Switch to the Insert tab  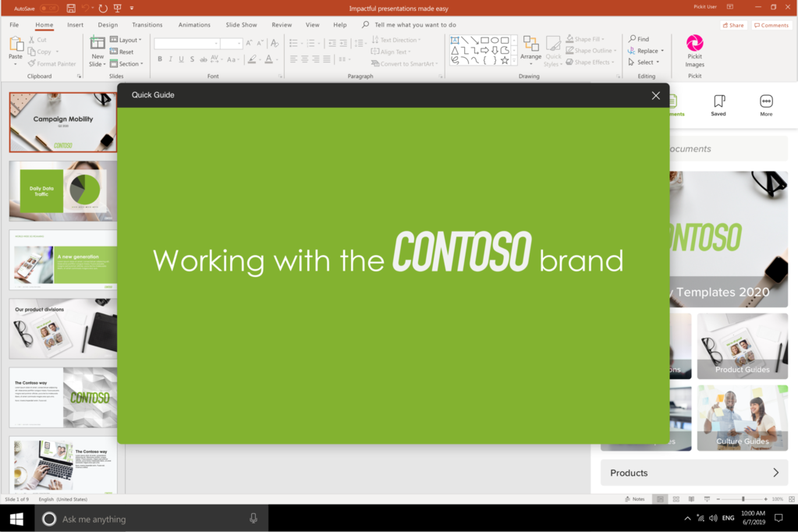click(76, 24)
